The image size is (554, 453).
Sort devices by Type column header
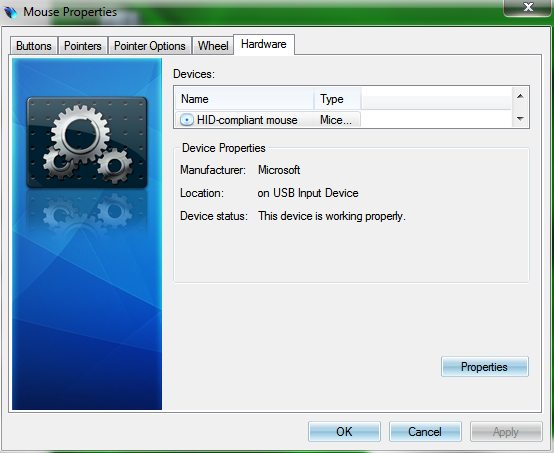[x=337, y=99]
